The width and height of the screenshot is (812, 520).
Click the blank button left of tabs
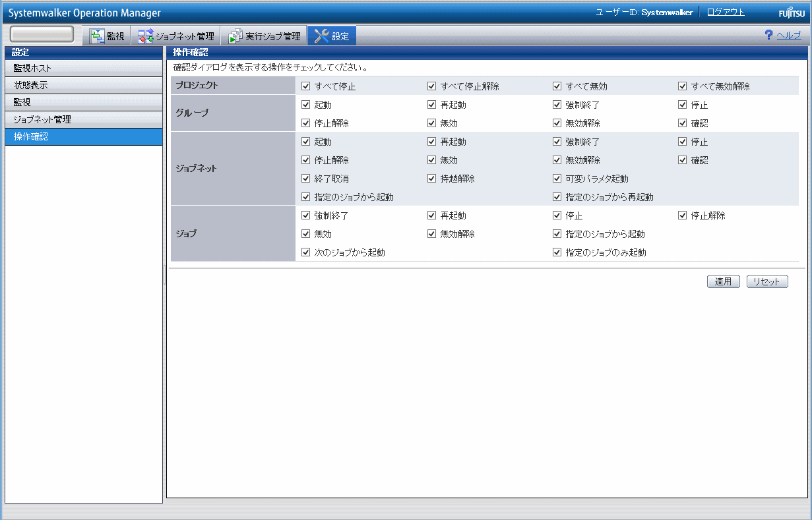coord(42,34)
